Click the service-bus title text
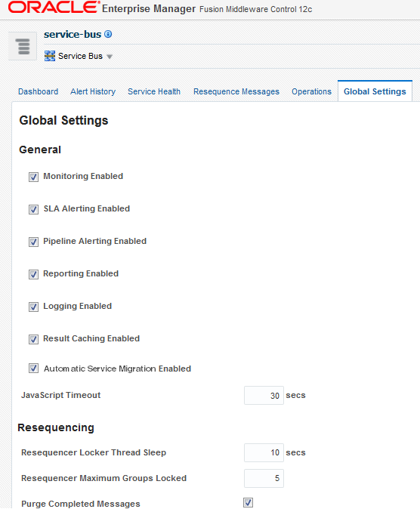 pos(73,35)
